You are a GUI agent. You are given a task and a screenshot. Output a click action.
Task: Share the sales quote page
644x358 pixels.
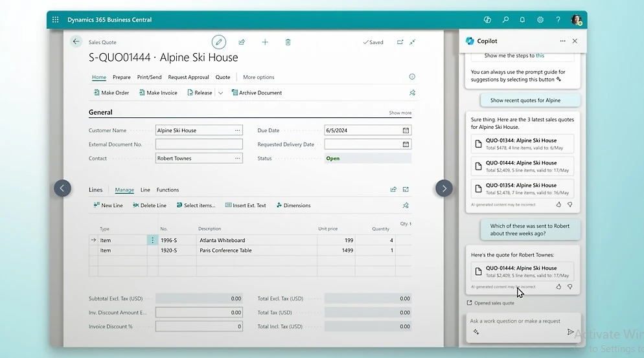pyautogui.click(x=242, y=42)
